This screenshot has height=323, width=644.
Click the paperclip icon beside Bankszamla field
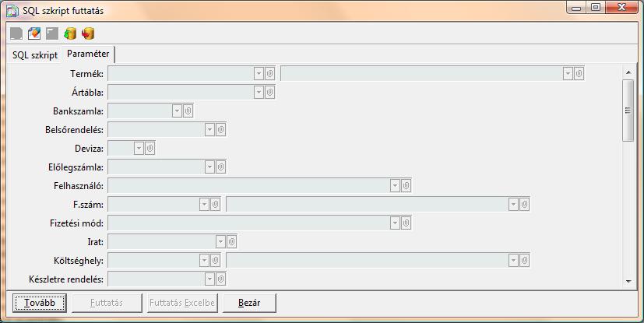[188, 111]
